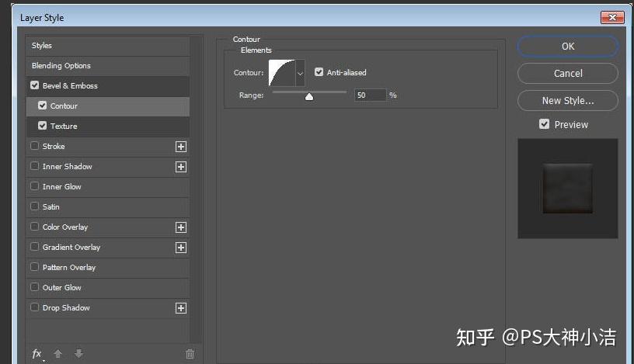Toggle the Preview checkbox
The width and height of the screenshot is (634, 364).
(x=544, y=124)
